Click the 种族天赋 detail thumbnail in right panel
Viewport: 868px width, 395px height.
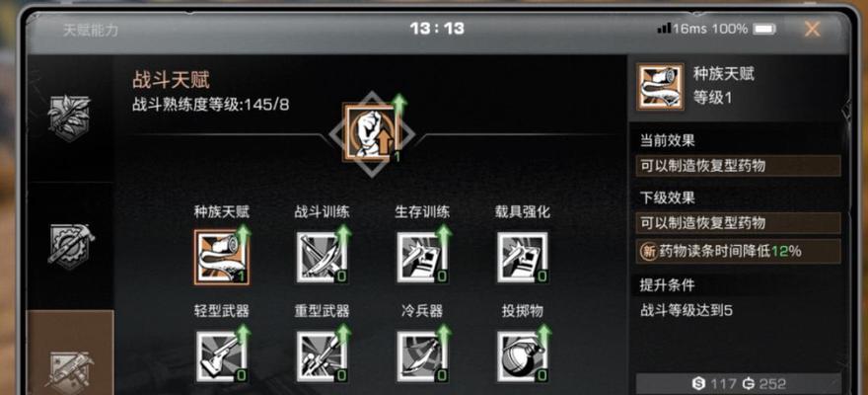(660, 87)
